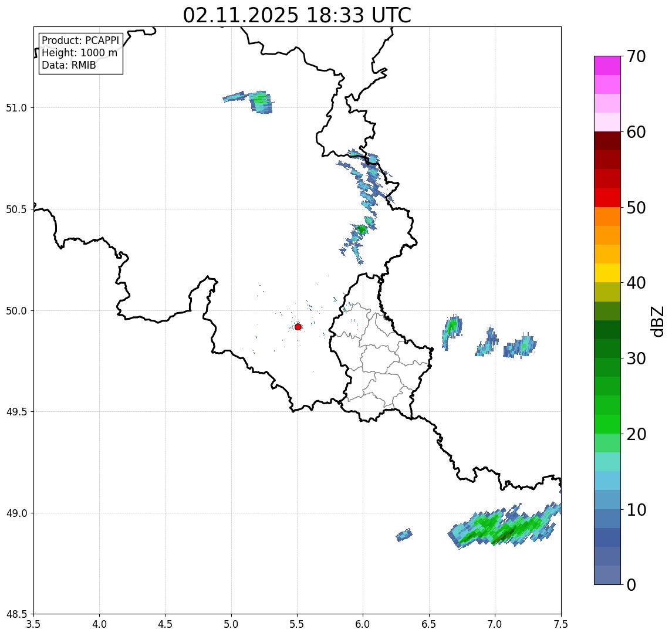The height and width of the screenshot is (636, 672).
Task: Click the "Product: PCAPPI" legend line
Action: 80,40
